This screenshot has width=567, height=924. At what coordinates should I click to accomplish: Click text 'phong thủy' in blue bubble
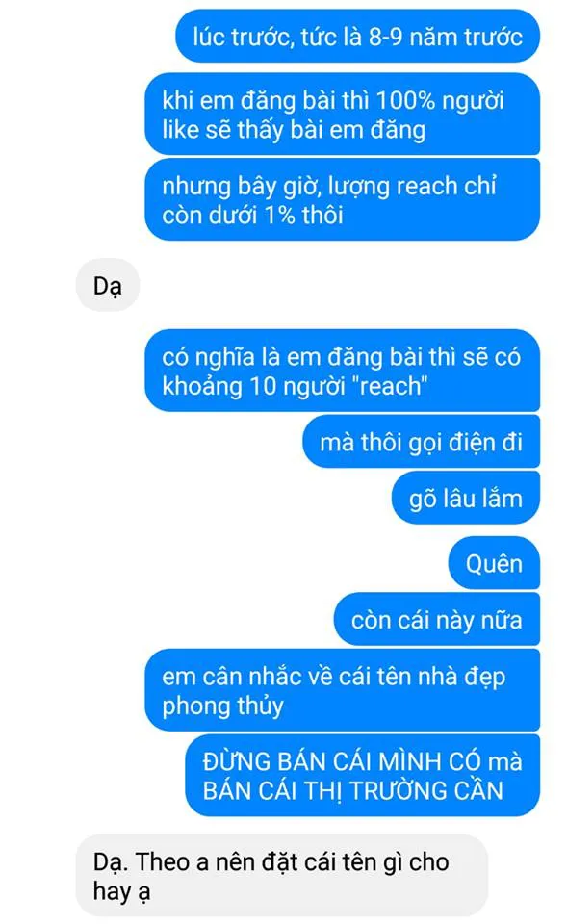tap(222, 706)
